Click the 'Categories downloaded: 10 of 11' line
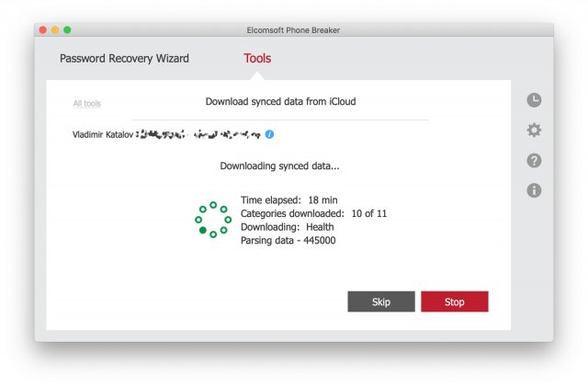Image resolution: width=588 pixels, height=387 pixels. (x=313, y=213)
